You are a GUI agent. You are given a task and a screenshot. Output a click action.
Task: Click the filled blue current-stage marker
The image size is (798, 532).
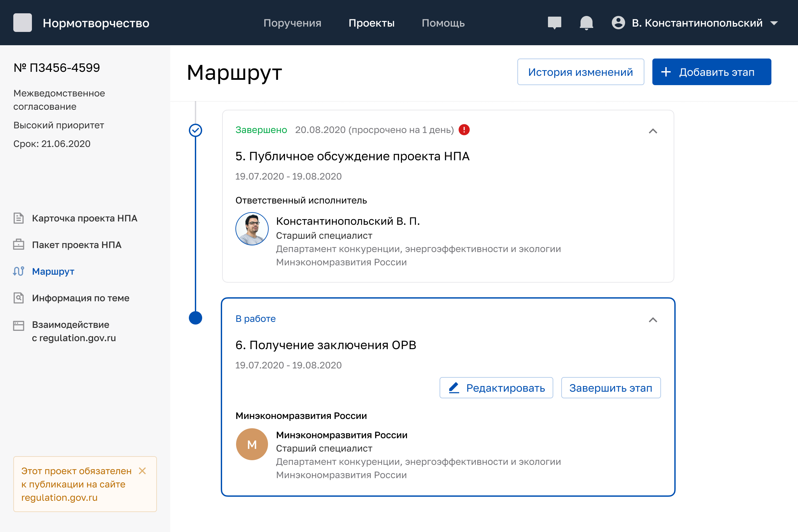tap(196, 318)
